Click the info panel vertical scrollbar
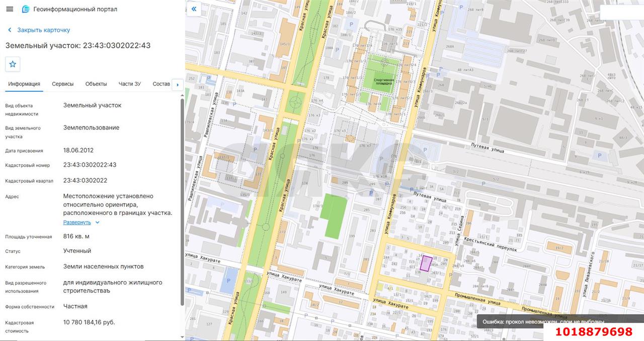Viewport: 644px width, 341px height. 182,201
